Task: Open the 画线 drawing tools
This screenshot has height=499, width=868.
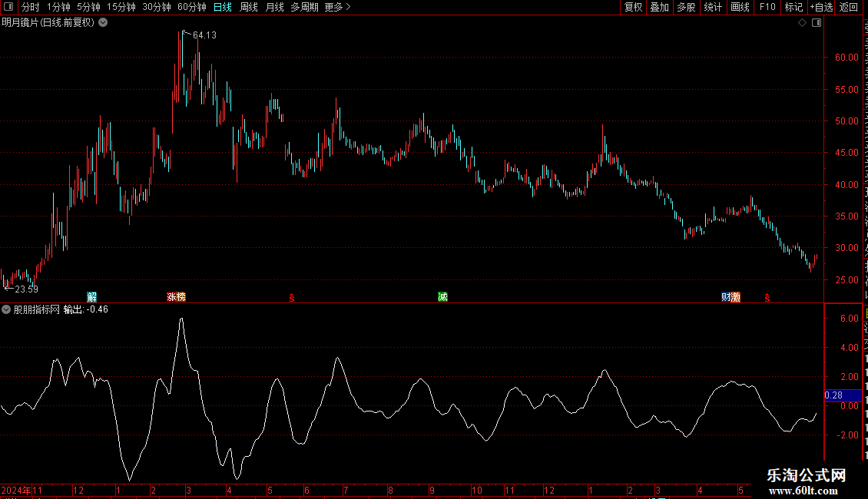Action: [x=740, y=7]
